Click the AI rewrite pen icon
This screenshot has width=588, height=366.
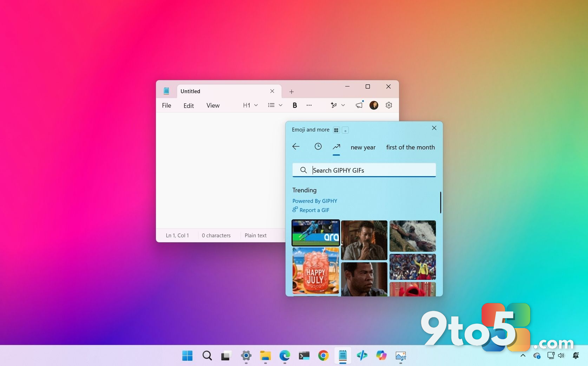pyautogui.click(x=334, y=105)
